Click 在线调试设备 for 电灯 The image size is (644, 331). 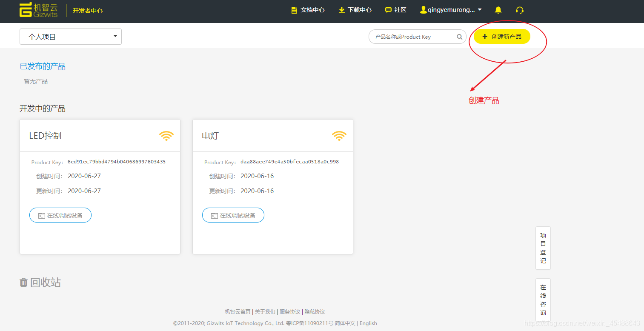[x=233, y=215]
